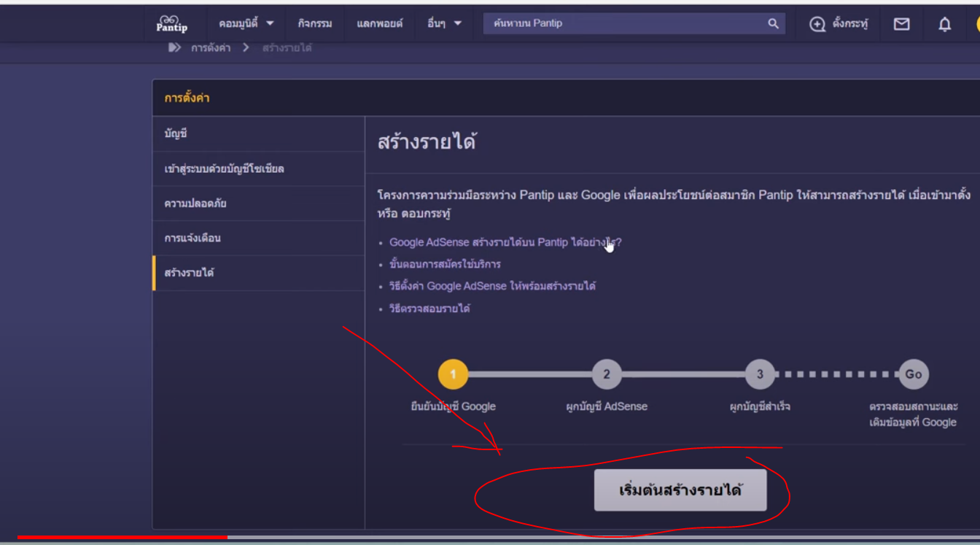
Task: Open link วิธีตั้งค่า Google AdSense ให้พร้อมสร้างรายได้
Action: coord(492,286)
